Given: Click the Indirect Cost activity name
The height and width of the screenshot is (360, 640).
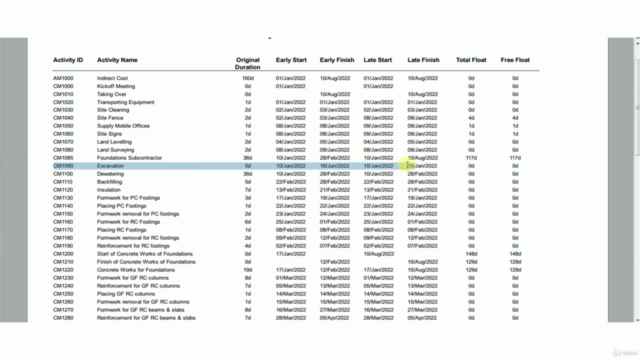Looking at the screenshot, I should click(112, 78).
